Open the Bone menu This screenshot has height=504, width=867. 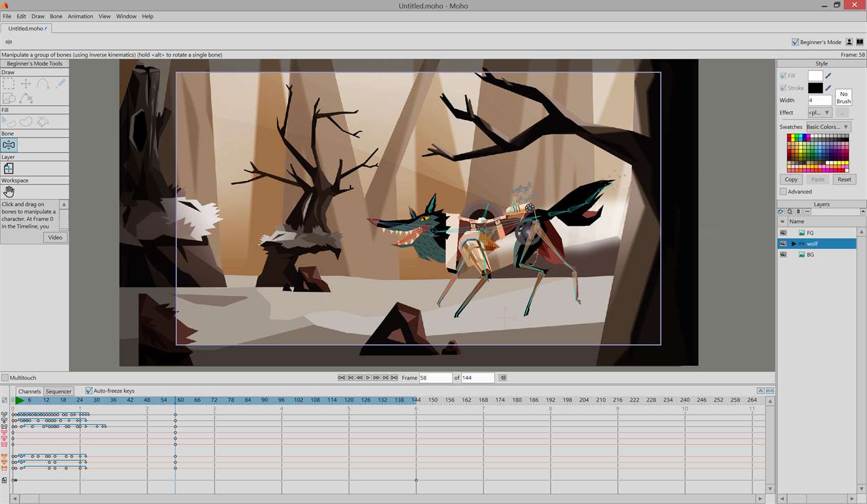coord(56,16)
